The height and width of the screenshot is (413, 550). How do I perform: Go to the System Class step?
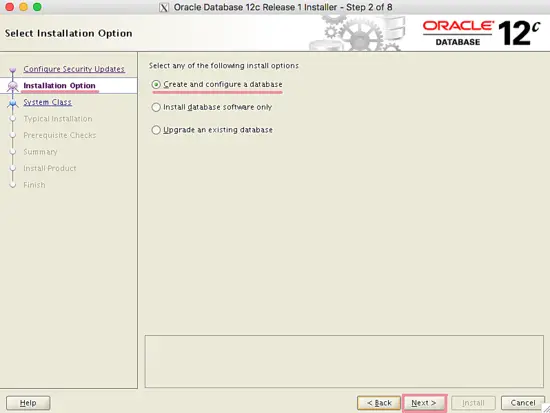coord(47,102)
